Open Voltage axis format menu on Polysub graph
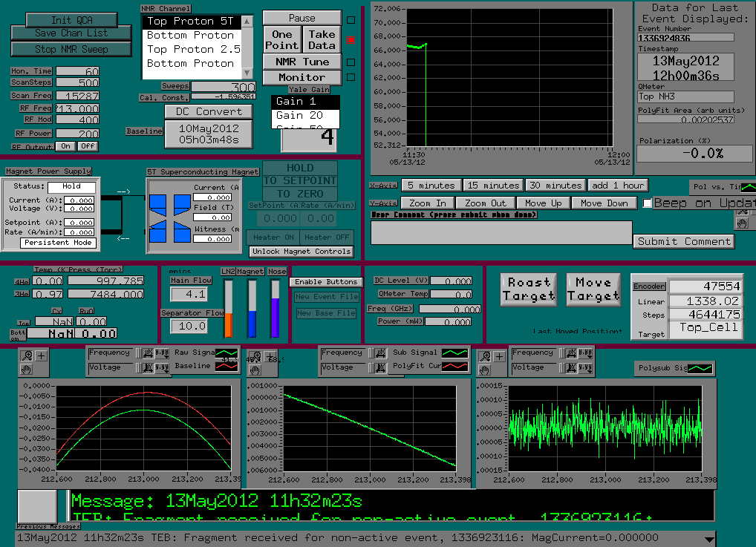 (585, 367)
